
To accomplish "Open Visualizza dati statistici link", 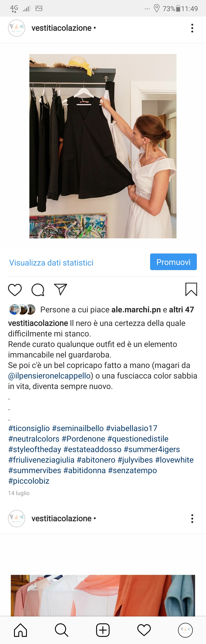I will coord(51,262).
